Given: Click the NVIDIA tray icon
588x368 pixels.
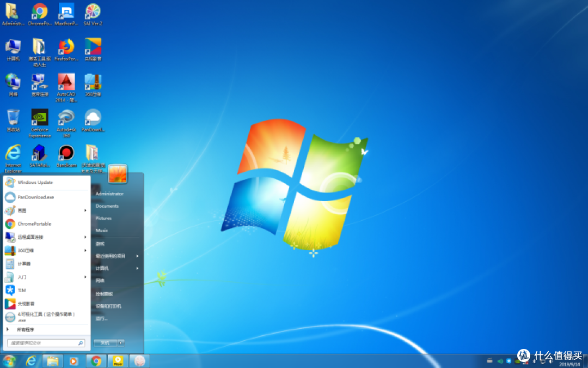Looking at the screenshot, I should 518,361.
